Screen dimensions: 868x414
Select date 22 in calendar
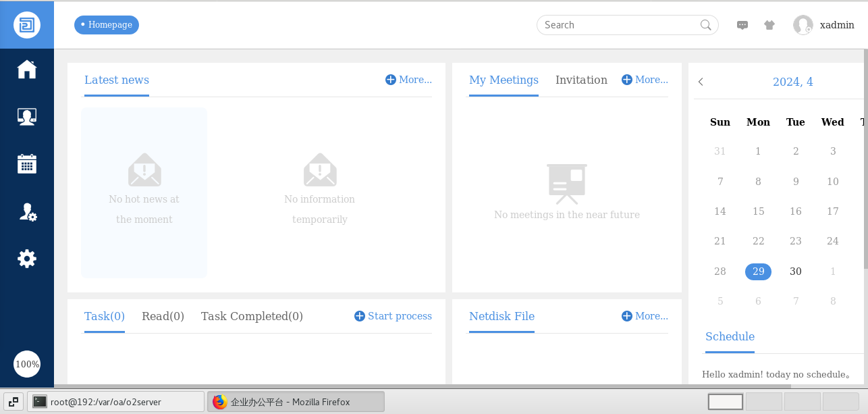pyautogui.click(x=758, y=241)
